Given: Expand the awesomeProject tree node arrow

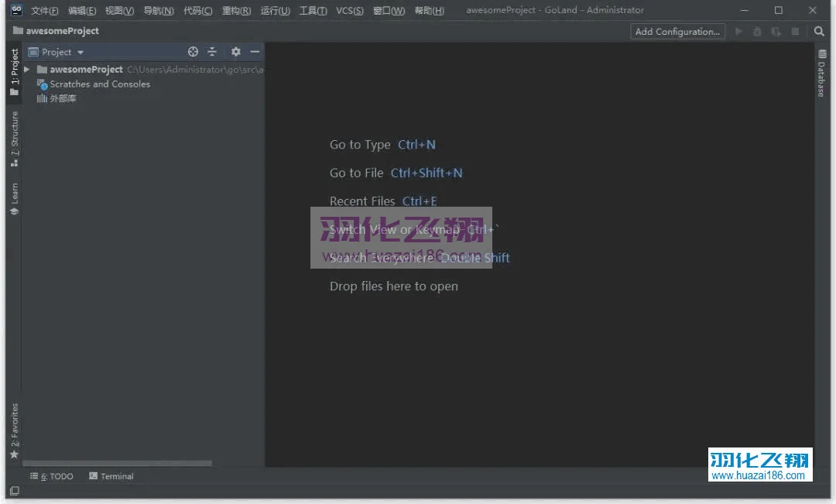Looking at the screenshot, I should coord(26,70).
